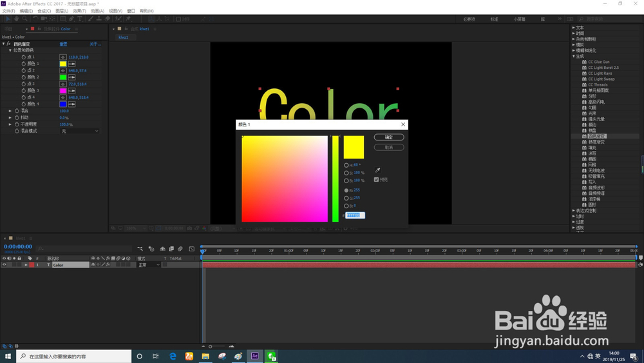Toggle stopwatch for 混合 property
644x363 pixels.
pyautogui.click(x=17, y=111)
